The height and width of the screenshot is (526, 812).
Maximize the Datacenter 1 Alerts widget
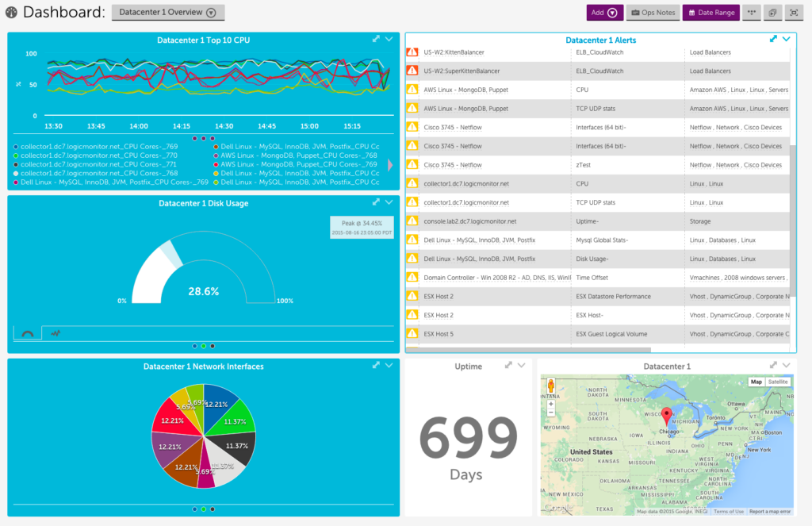click(773, 39)
